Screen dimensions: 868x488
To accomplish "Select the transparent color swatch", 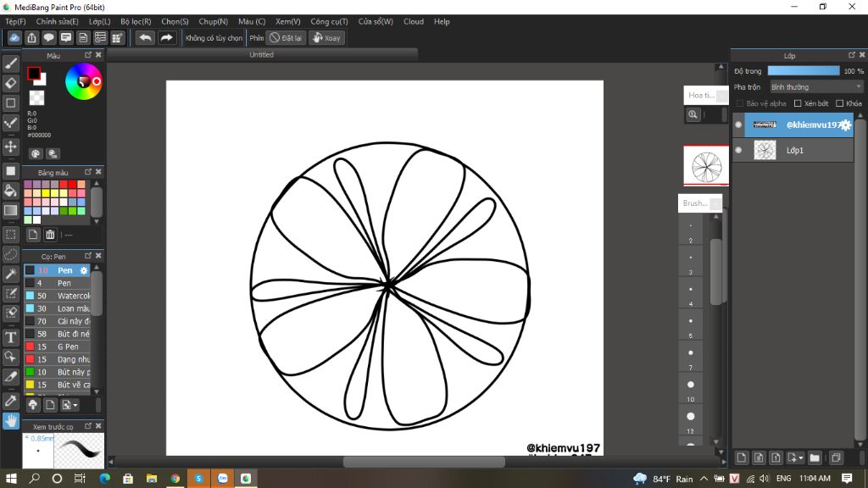I will (36, 98).
